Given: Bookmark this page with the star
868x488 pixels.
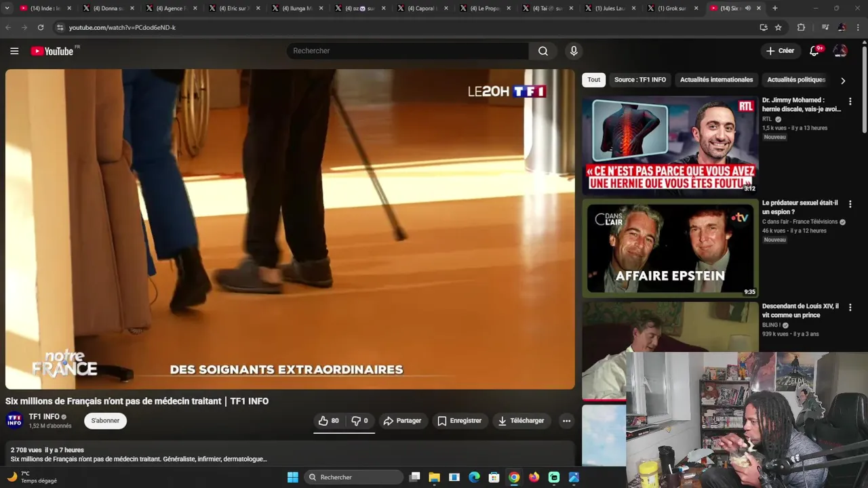Looking at the screenshot, I should 778,27.
